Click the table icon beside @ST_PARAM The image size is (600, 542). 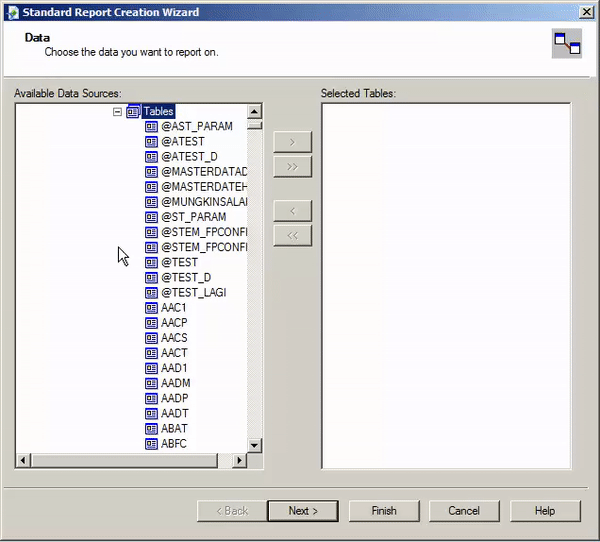[x=151, y=217]
